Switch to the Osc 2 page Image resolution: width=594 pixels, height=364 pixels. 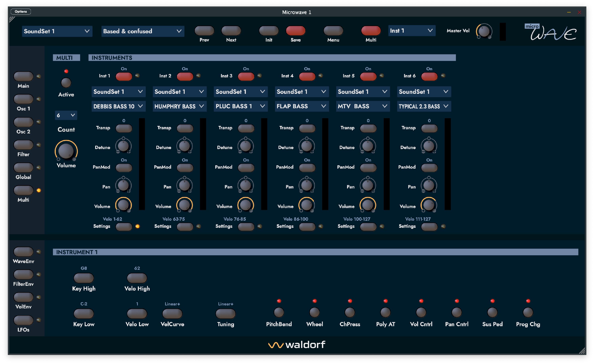[x=23, y=122]
